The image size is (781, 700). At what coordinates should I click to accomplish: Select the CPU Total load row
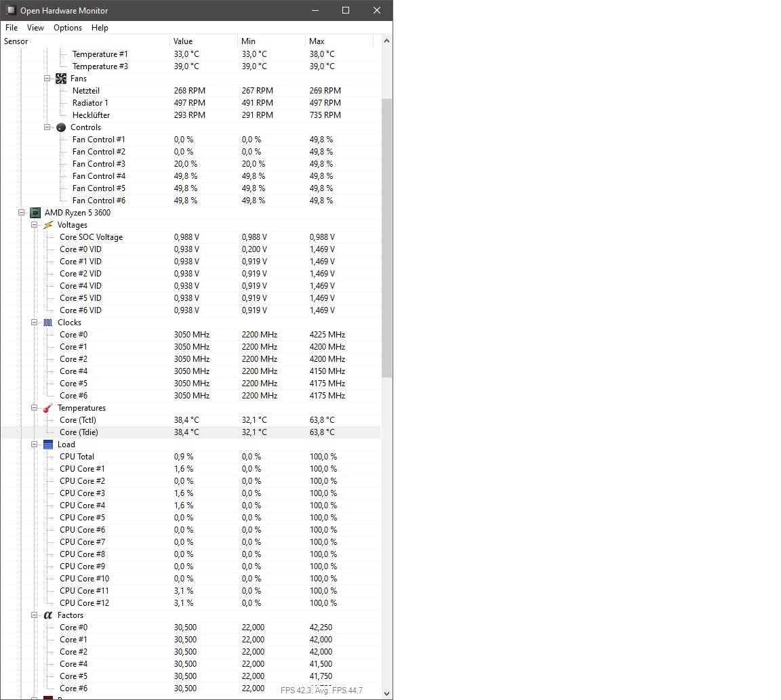point(191,457)
